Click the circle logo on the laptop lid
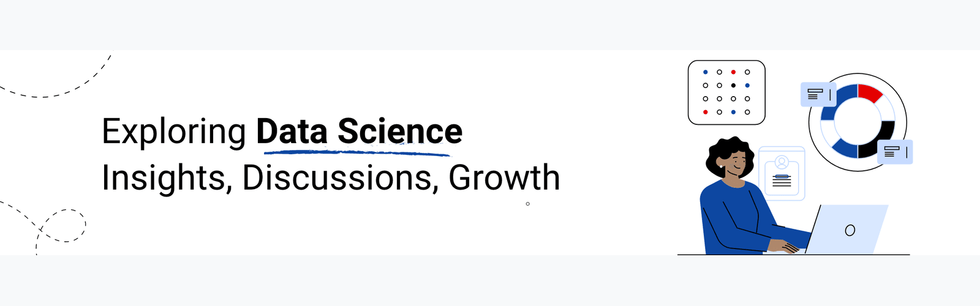 coord(850,230)
